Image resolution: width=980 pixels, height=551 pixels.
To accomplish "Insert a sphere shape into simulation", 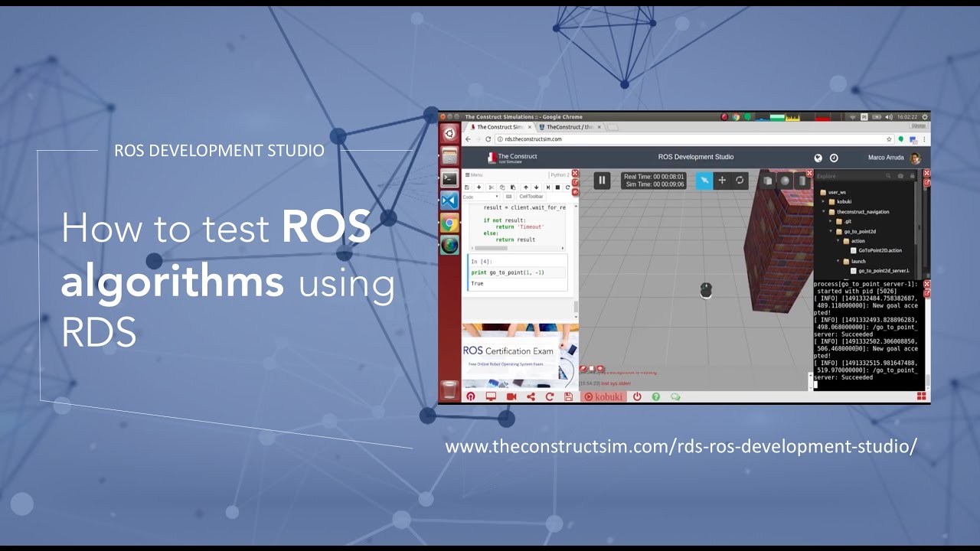I will click(785, 181).
